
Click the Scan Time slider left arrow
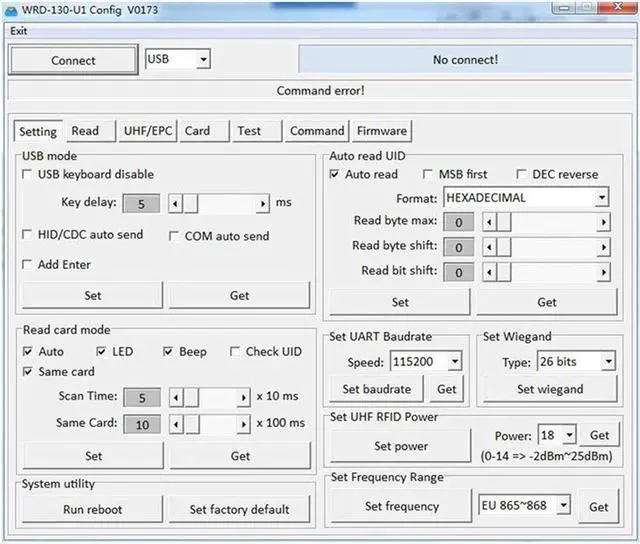pyautogui.click(x=174, y=397)
